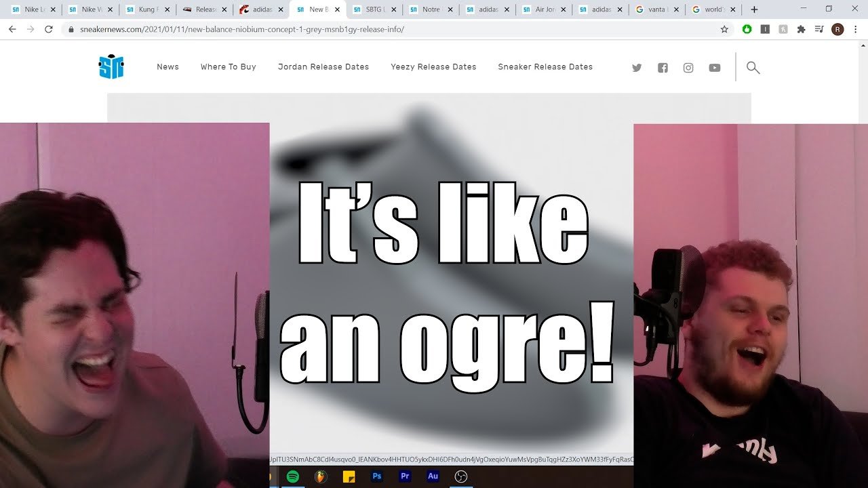868x488 pixels.
Task: Open a new browser tab
Action: (x=754, y=9)
